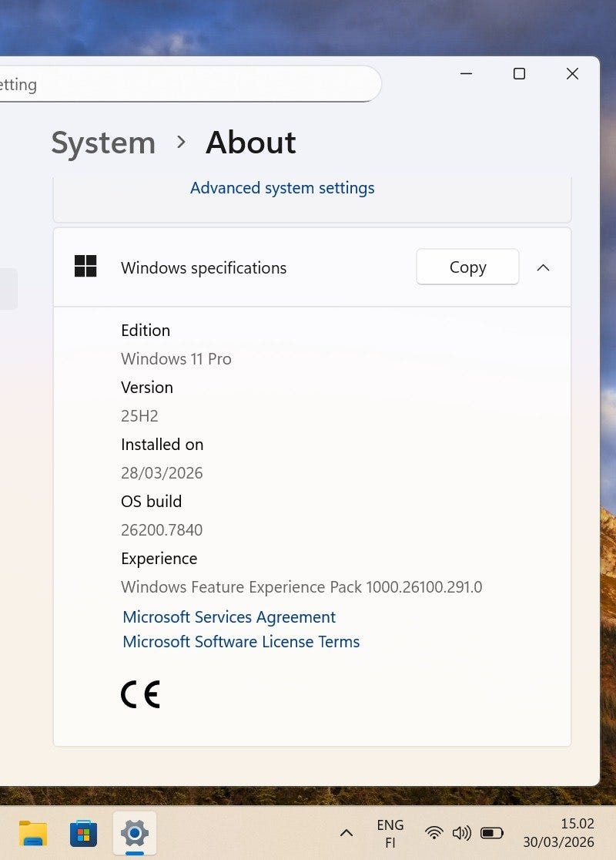Switch the ENG FI input language
Screen dimensions: 616x860
[390, 833]
